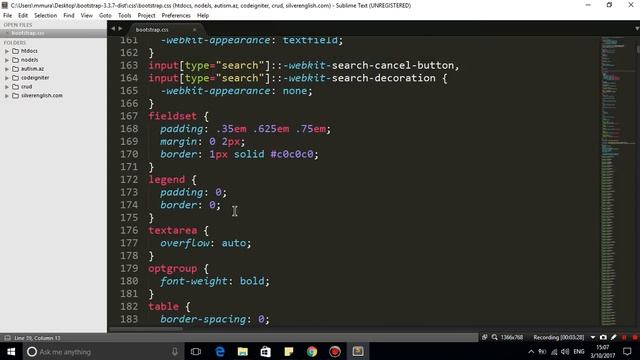Screen dimensions: 640x360
Task: Open the Goto menu
Action: pyautogui.click(x=105, y=16)
